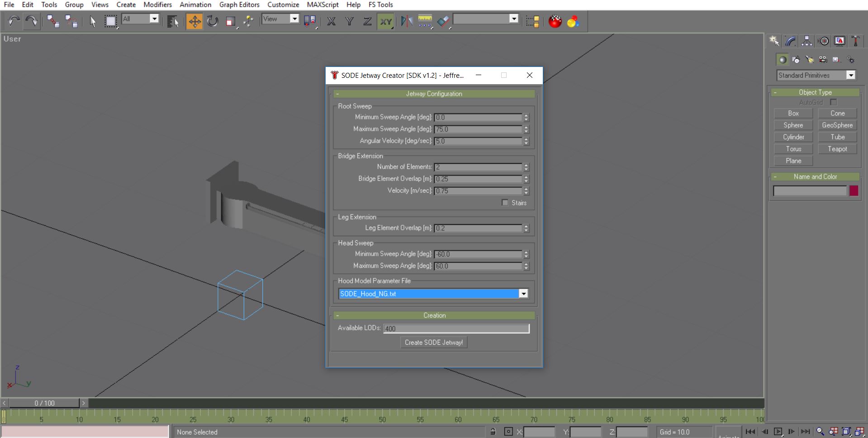
Task: Open the Modifiers menu
Action: click(157, 5)
